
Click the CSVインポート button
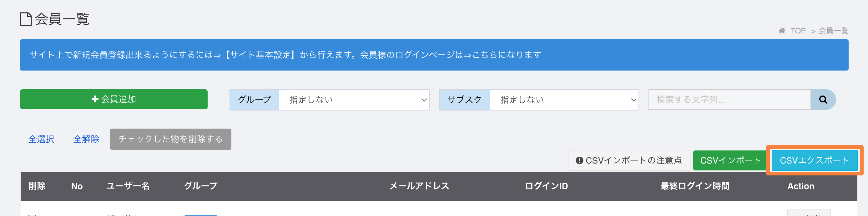(730, 160)
